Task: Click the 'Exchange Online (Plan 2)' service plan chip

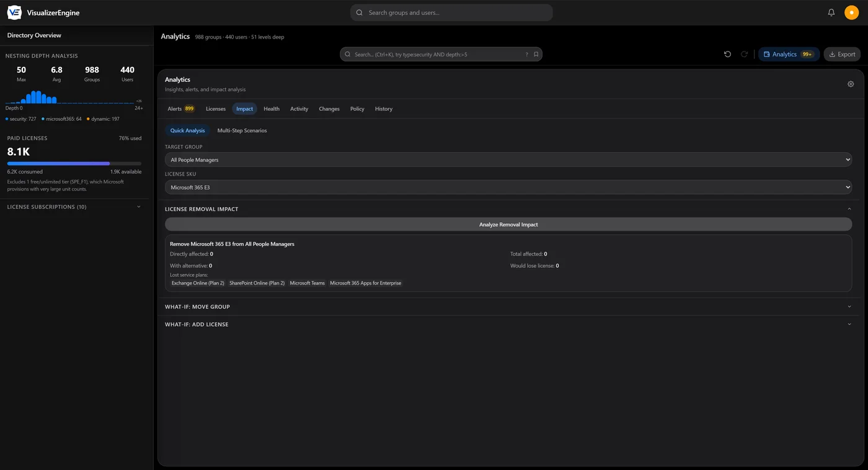Action: (x=198, y=283)
